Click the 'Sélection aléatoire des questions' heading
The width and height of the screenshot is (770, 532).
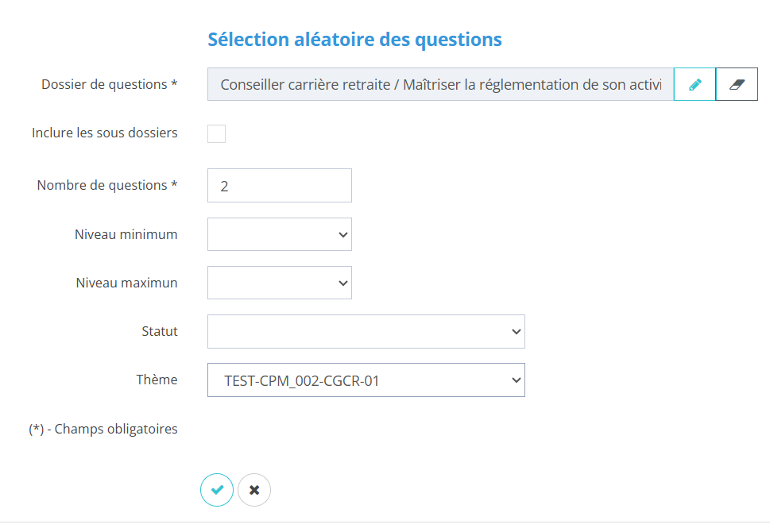pyautogui.click(x=354, y=39)
